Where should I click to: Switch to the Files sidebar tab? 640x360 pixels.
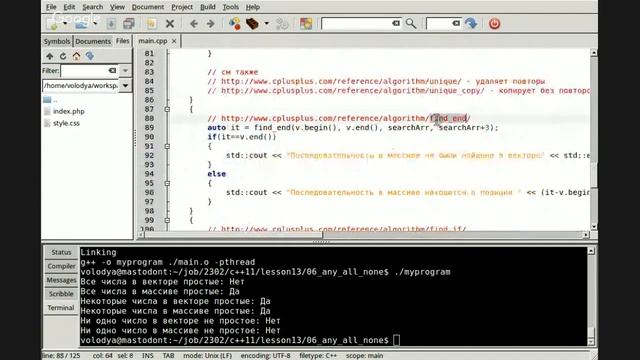click(x=122, y=41)
